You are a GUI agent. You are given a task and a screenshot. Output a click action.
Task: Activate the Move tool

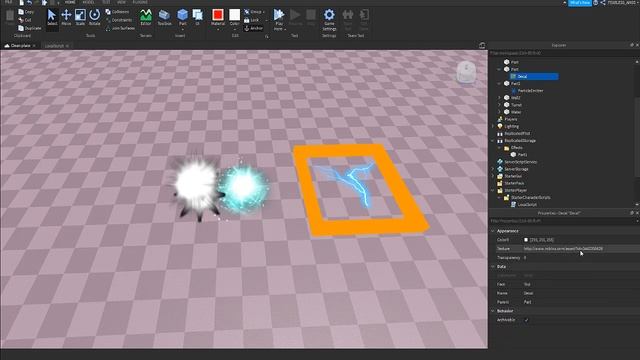(66, 18)
